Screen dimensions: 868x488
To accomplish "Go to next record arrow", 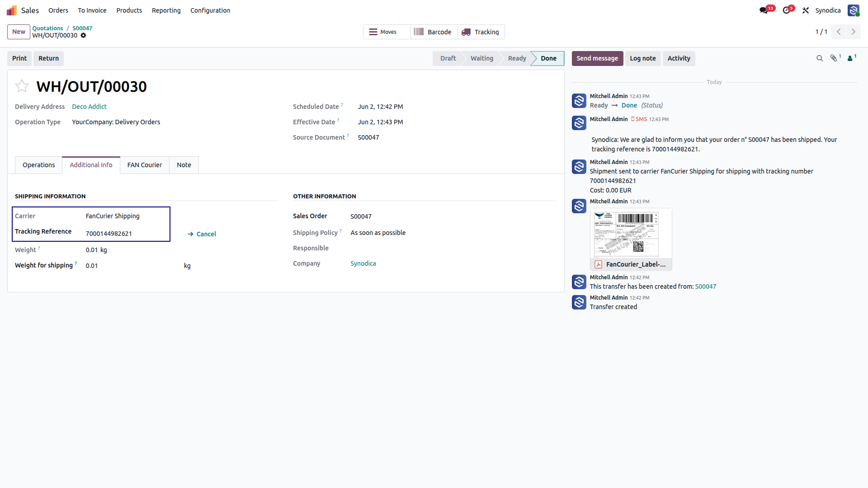I will click(x=854, y=32).
